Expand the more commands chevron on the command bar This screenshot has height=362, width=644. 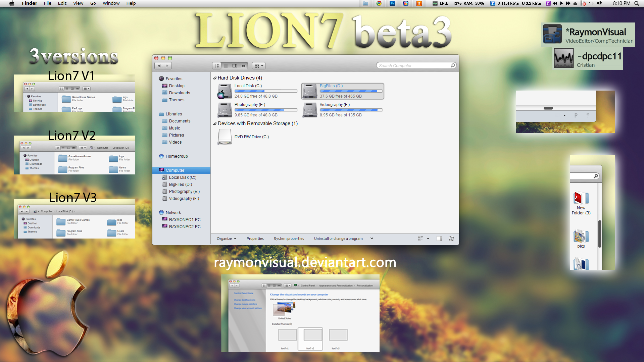[371, 239]
